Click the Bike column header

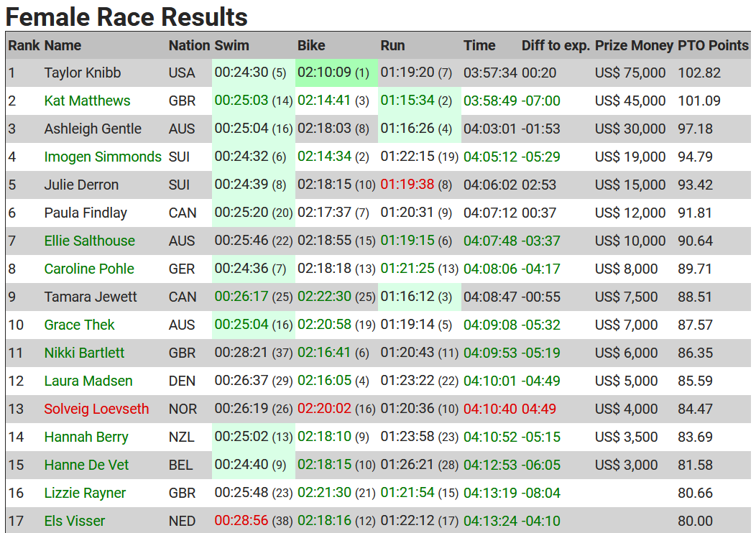[x=311, y=45]
